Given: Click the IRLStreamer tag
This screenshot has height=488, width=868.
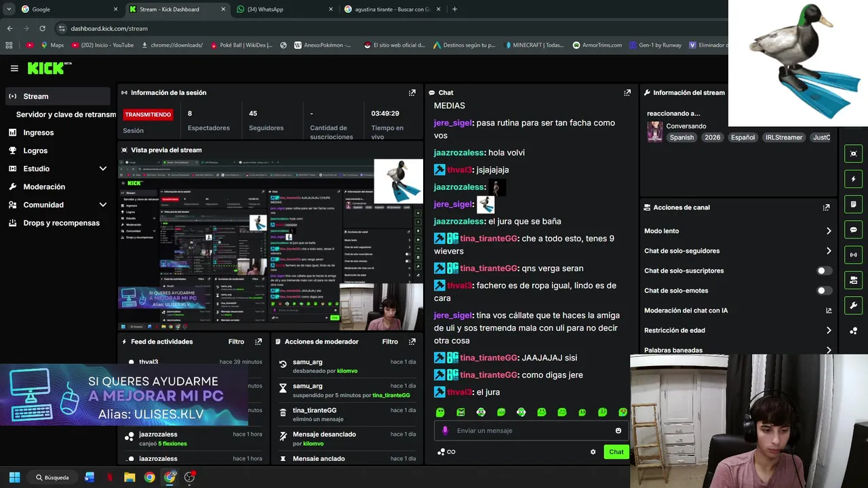Looking at the screenshot, I should (784, 138).
